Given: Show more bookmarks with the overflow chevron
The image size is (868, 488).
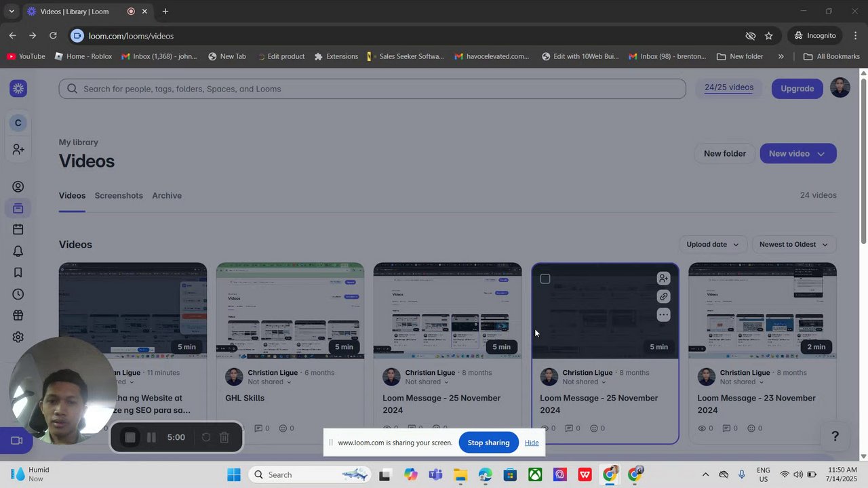Looking at the screenshot, I should [781, 56].
